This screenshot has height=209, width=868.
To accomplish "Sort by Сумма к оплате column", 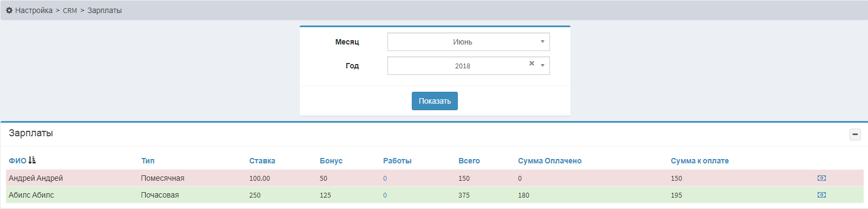I will tap(699, 161).
